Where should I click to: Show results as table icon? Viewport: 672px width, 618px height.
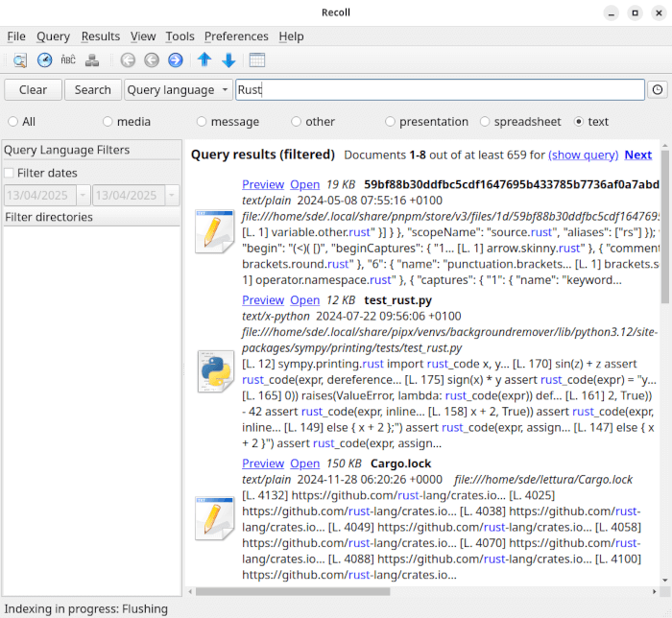click(257, 59)
